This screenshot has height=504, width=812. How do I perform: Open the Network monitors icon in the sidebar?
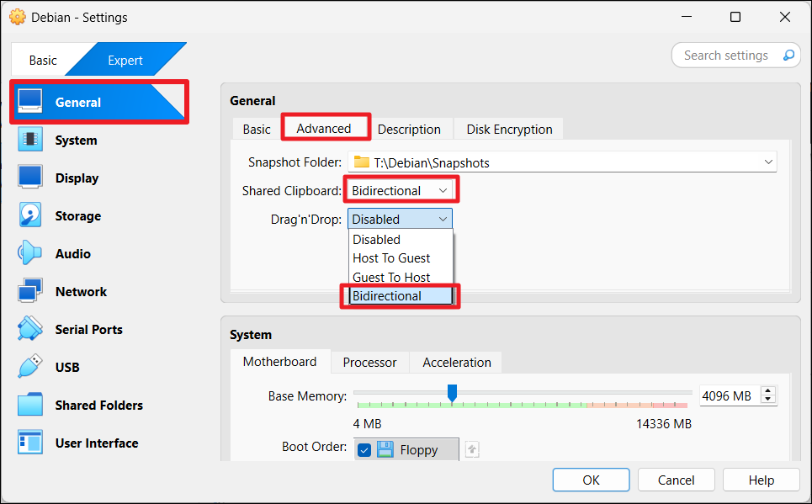pos(29,290)
